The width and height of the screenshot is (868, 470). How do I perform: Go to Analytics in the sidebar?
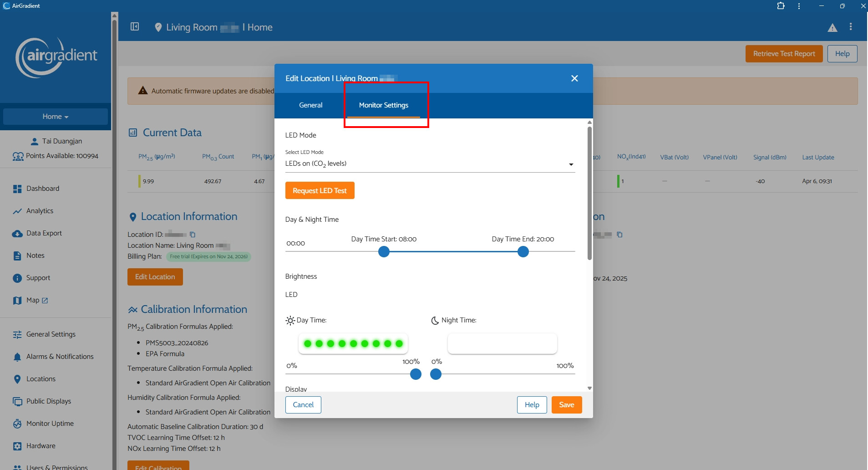point(40,211)
